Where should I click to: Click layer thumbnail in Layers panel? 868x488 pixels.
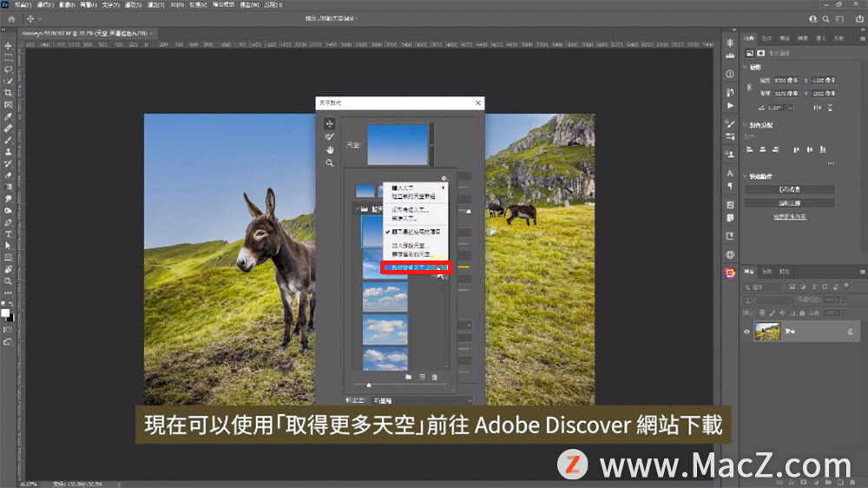coord(767,331)
